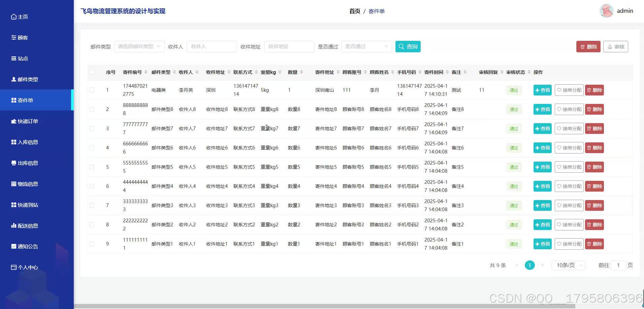Click the 首页 breadcrumb link
The height and width of the screenshot is (309, 644).
pos(355,11)
